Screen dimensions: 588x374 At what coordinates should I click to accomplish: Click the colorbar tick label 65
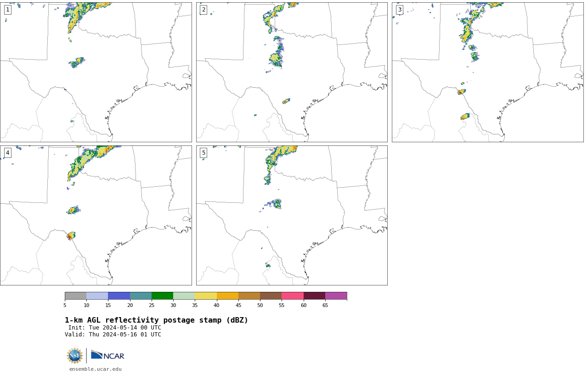[x=325, y=305]
